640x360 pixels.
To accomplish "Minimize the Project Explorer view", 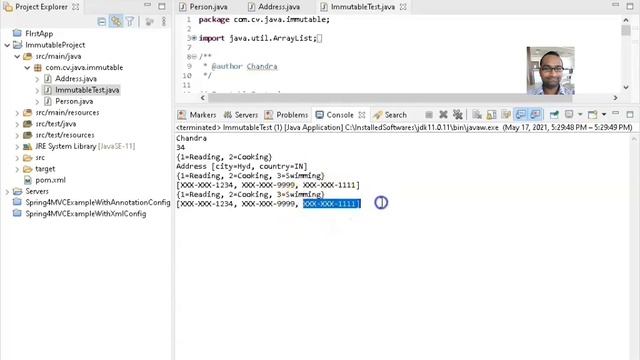I will click(147, 5).
